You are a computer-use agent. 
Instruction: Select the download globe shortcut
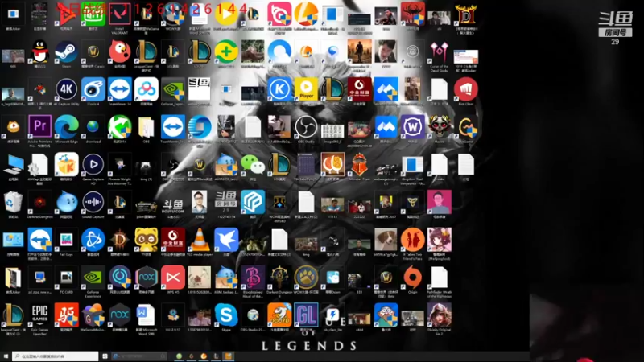pyautogui.click(x=93, y=126)
